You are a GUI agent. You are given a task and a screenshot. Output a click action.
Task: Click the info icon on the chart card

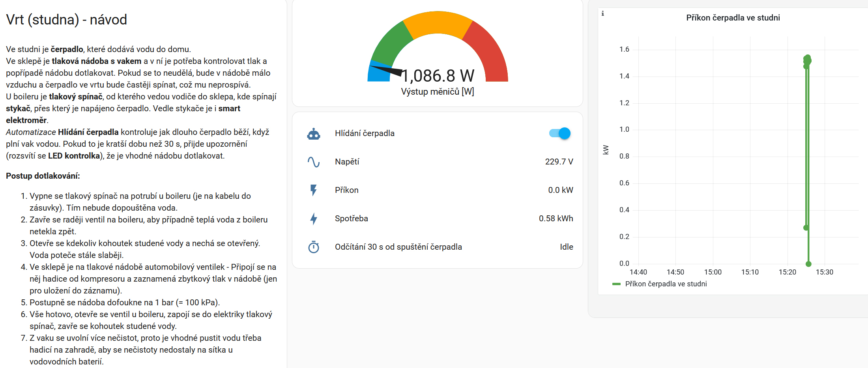point(602,13)
